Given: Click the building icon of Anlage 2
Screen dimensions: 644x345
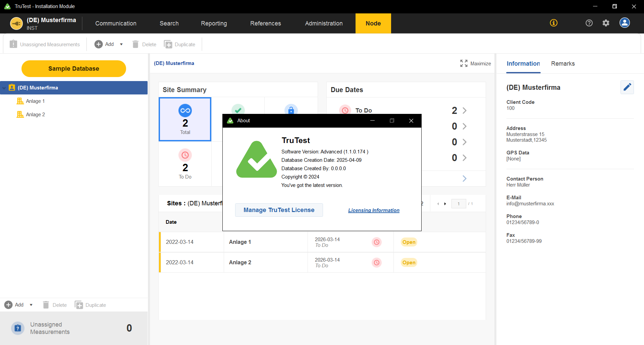Looking at the screenshot, I should coord(20,114).
